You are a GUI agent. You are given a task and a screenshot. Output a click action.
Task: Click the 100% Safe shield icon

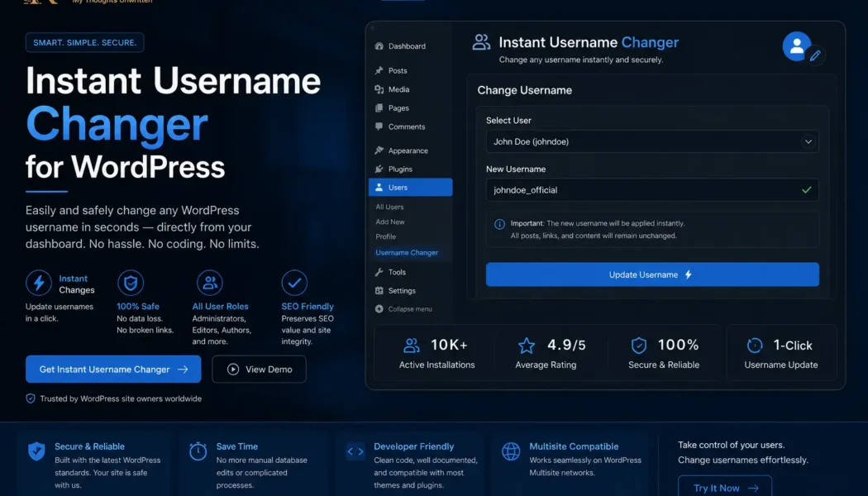(x=131, y=283)
